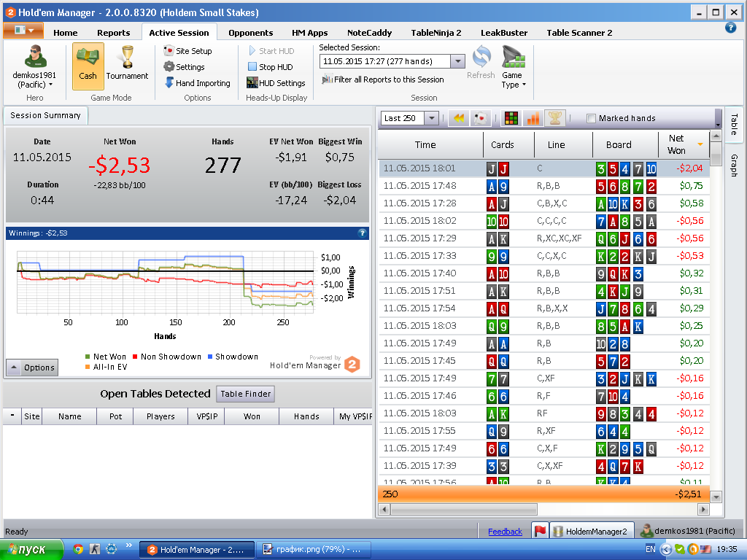Open the Table Scanner 2 tab
The image size is (747, 560).
[x=579, y=33]
